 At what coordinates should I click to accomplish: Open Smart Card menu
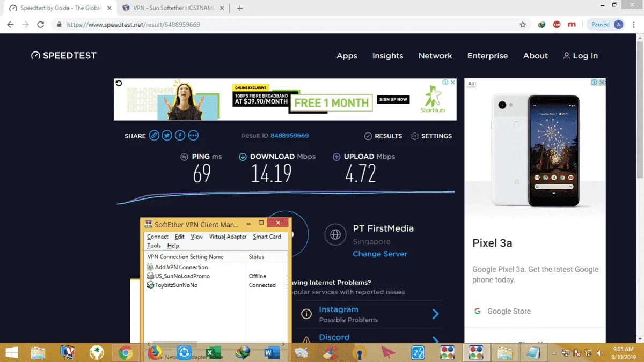pyautogui.click(x=267, y=237)
